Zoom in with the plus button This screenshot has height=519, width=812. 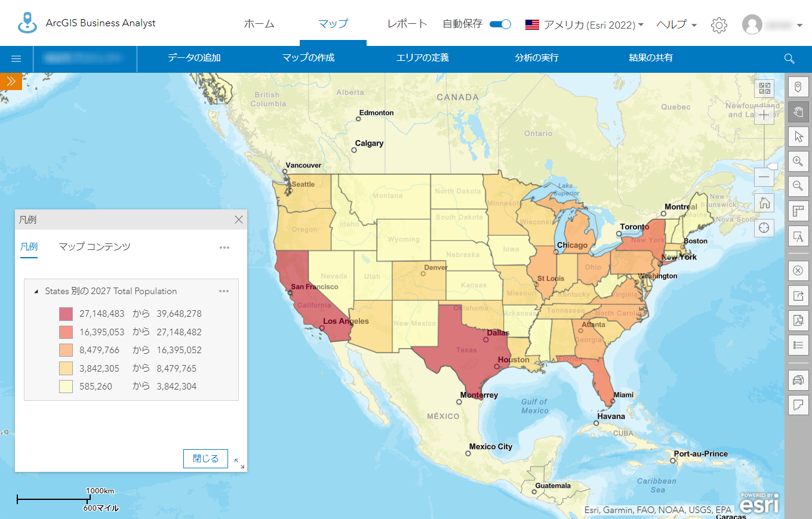(x=764, y=115)
